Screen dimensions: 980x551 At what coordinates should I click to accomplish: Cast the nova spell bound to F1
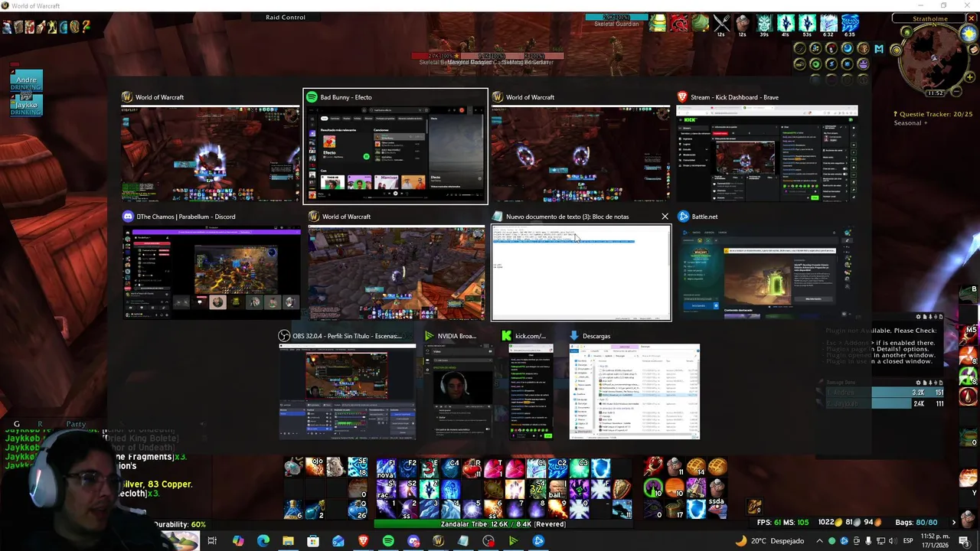point(386,468)
